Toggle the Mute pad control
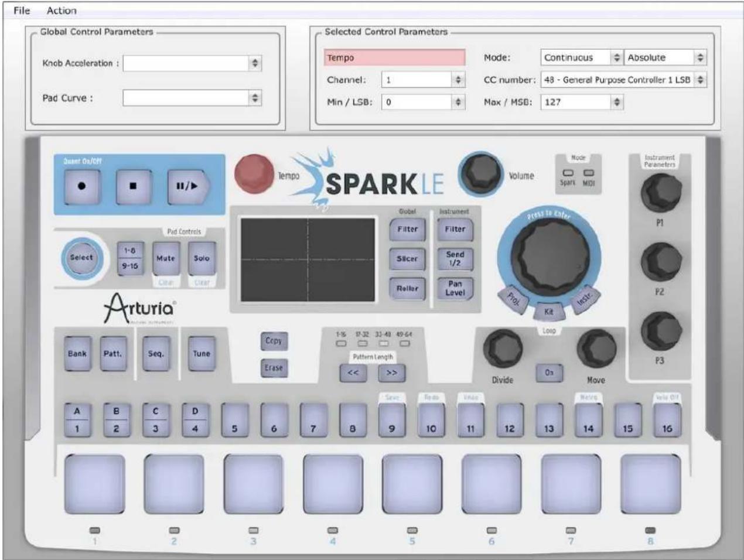744x560 pixels. [x=166, y=258]
